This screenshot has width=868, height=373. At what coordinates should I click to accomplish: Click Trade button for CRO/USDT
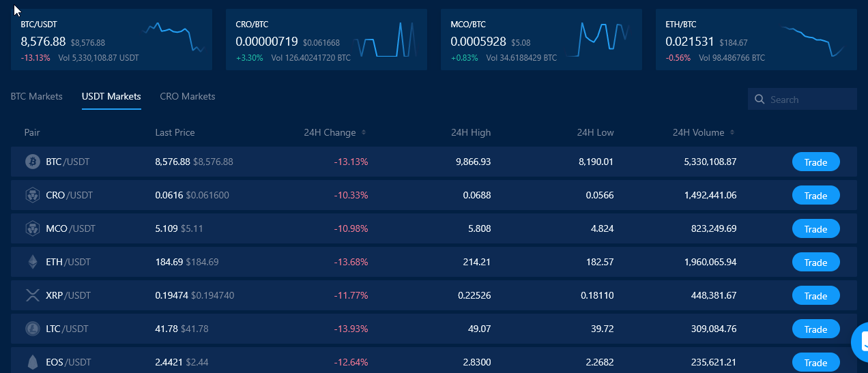(x=816, y=195)
